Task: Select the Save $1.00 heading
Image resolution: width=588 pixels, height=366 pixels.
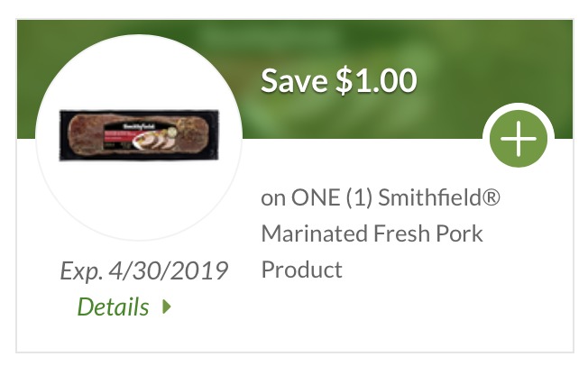Action: 338,81
